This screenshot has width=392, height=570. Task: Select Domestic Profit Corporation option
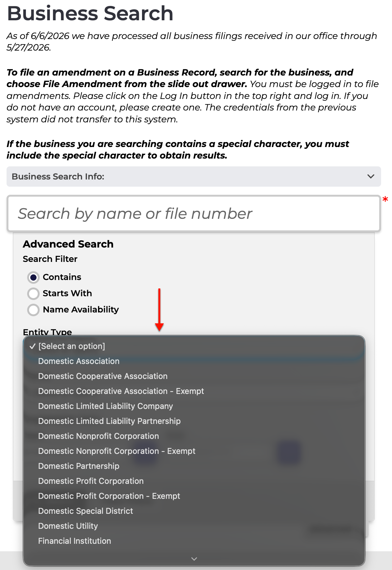tap(194, 481)
